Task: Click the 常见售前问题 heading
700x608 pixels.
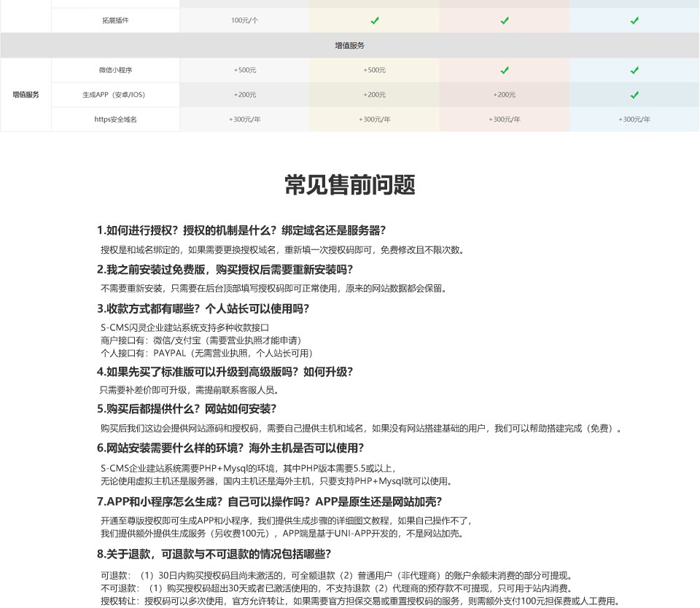Action: click(350, 185)
